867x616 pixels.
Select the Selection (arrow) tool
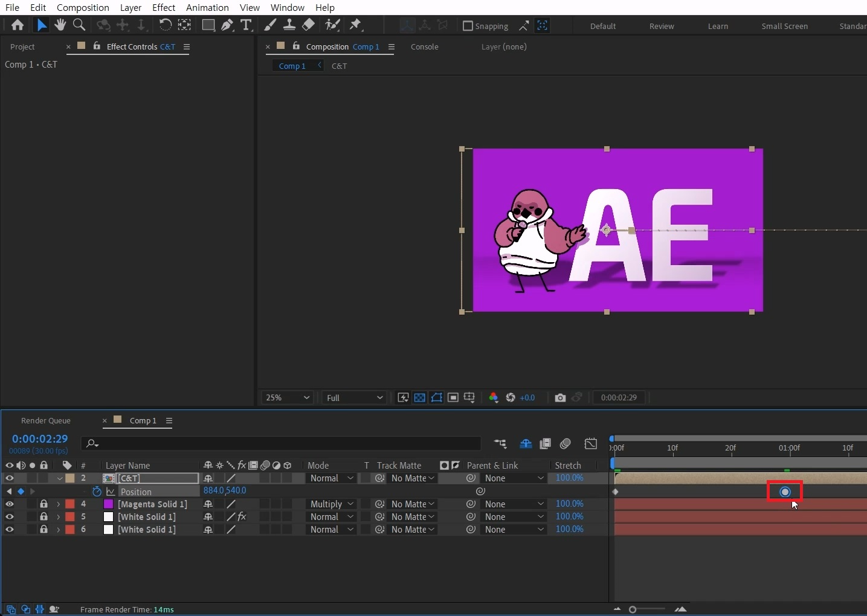tap(41, 25)
